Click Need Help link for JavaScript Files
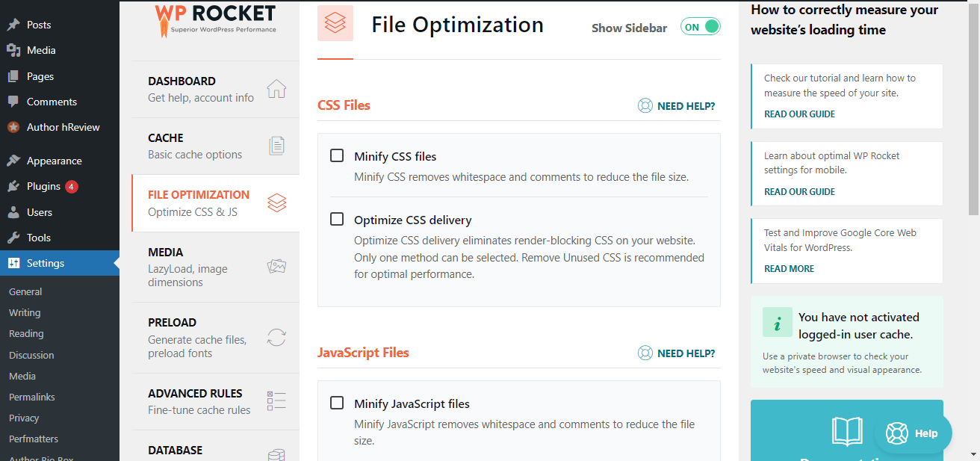This screenshot has width=980, height=461. click(677, 353)
